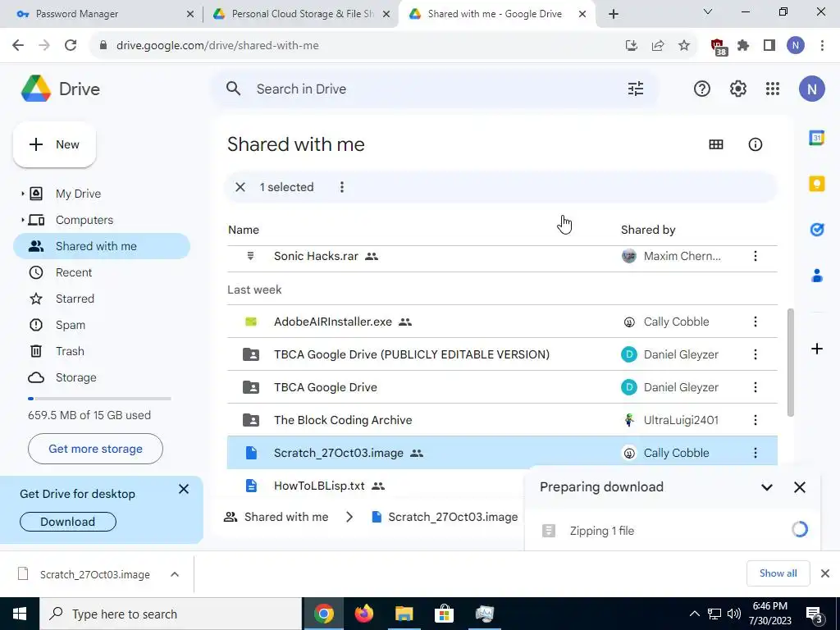Expand Computers tree

point(22,220)
